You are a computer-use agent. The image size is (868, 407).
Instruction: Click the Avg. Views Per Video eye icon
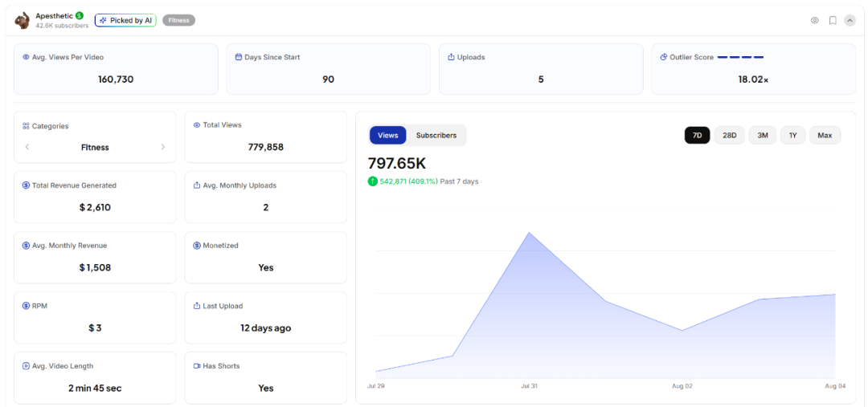pyautogui.click(x=26, y=58)
